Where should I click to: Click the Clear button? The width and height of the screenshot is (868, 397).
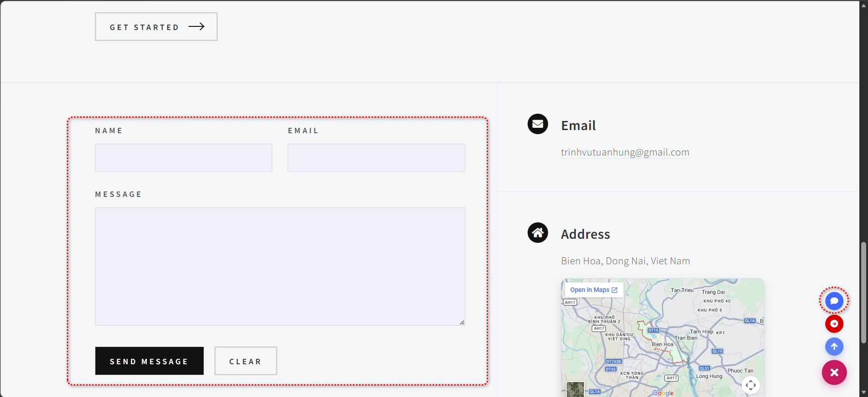[245, 361]
